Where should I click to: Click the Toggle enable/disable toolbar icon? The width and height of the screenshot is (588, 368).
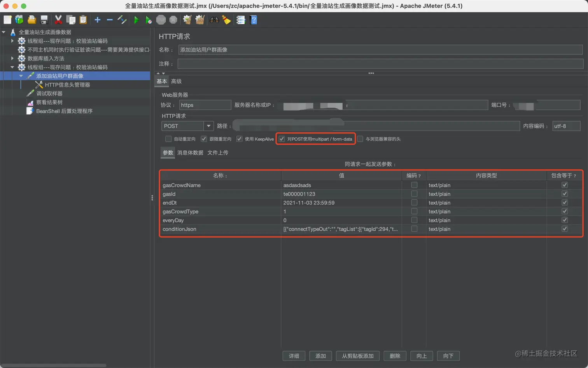coord(122,19)
